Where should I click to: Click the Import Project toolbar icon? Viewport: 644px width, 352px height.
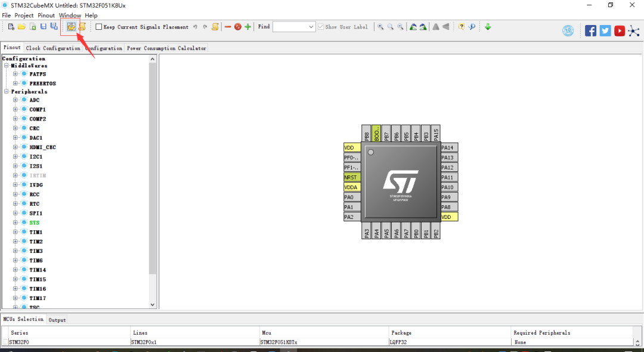pos(32,27)
